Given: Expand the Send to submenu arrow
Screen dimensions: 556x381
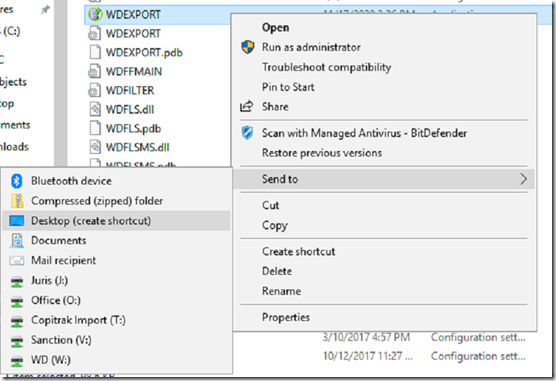Looking at the screenshot, I should click(x=523, y=179).
